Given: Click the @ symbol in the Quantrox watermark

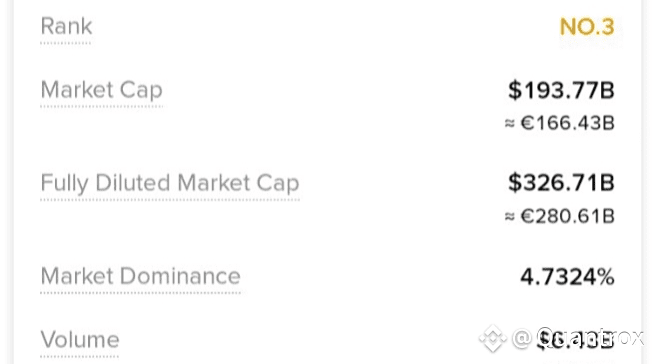Looking at the screenshot, I should (521, 338).
